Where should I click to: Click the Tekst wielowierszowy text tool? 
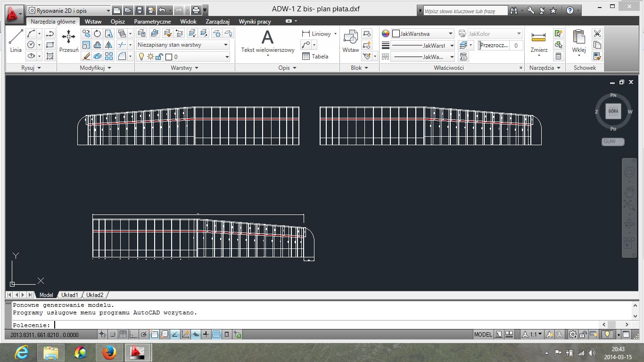267,41
